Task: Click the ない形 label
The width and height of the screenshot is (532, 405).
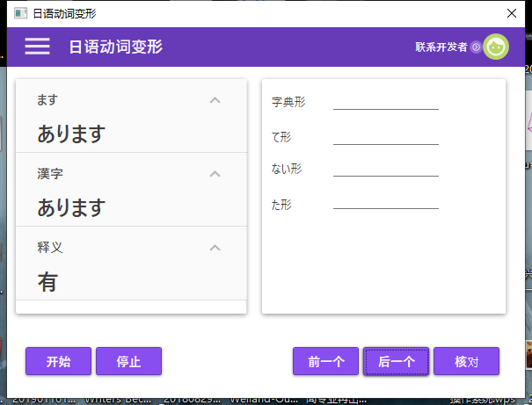Action: [x=287, y=169]
